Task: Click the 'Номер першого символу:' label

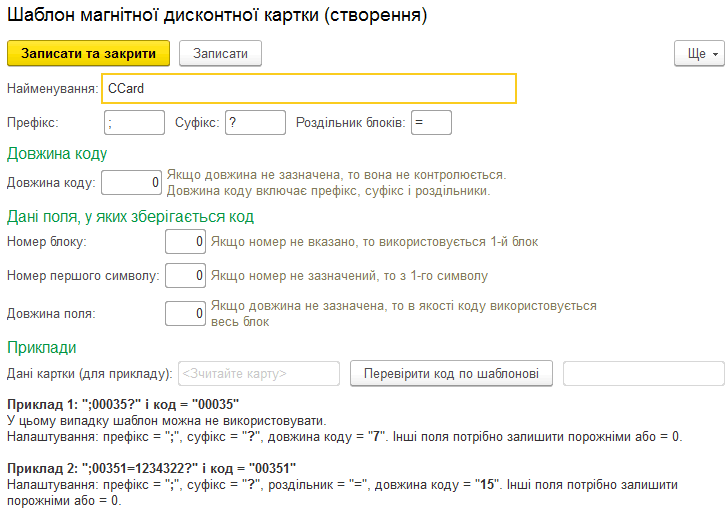Action: 83,276
